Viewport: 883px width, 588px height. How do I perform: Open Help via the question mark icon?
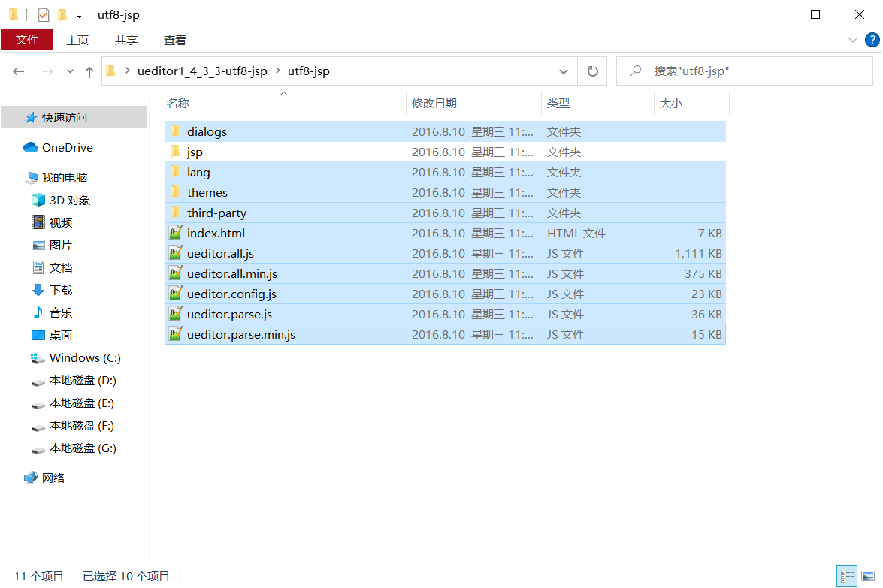(x=872, y=40)
